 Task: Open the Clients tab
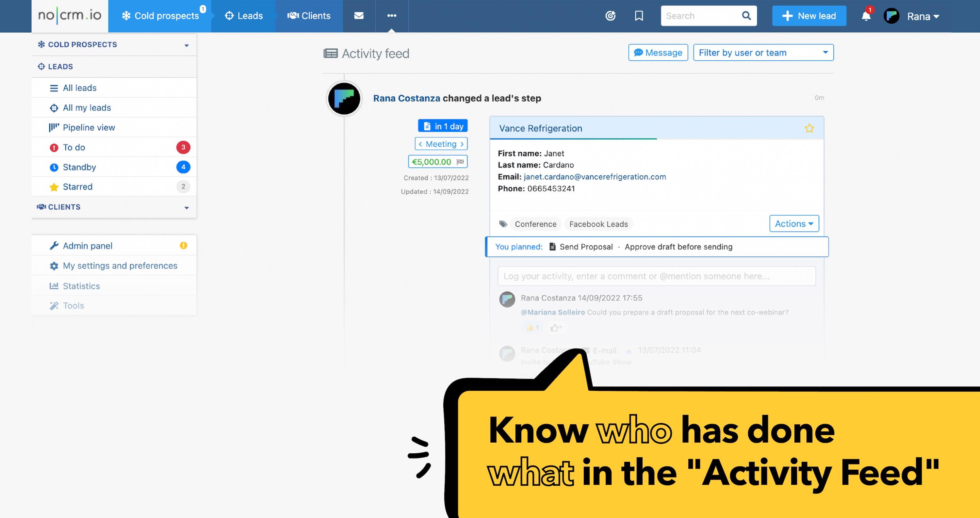pos(309,16)
